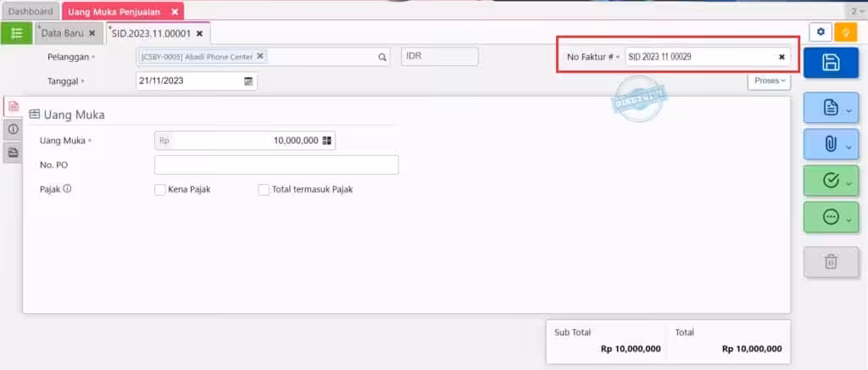Click the green checkmark approval button
Image resolution: width=868 pixels, height=370 pixels.
click(x=831, y=181)
